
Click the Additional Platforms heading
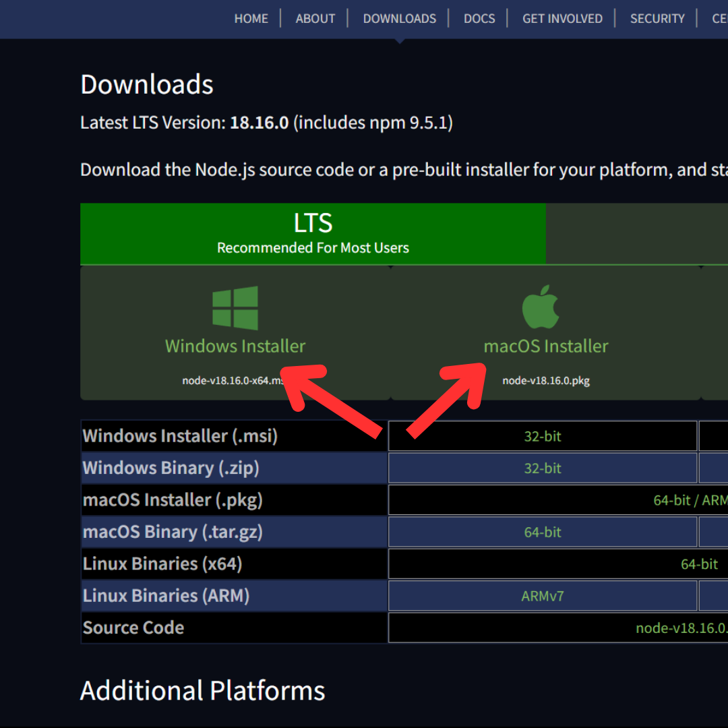pos(202,690)
